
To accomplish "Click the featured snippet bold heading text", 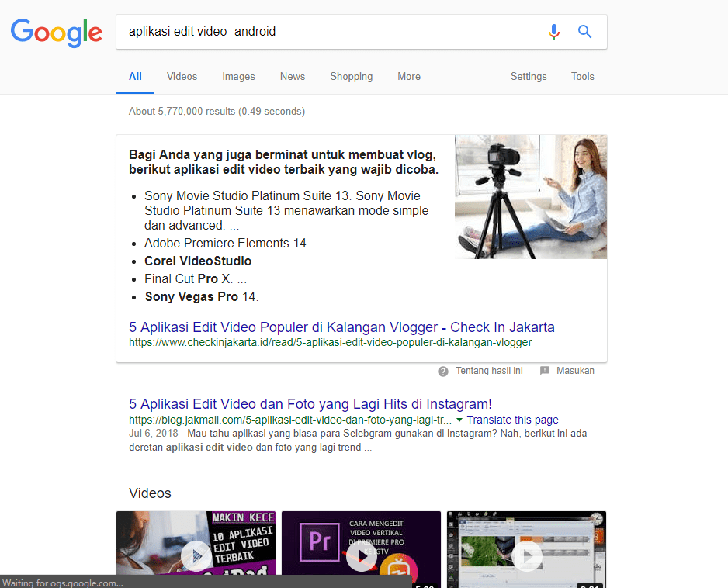I will tap(284, 162).
